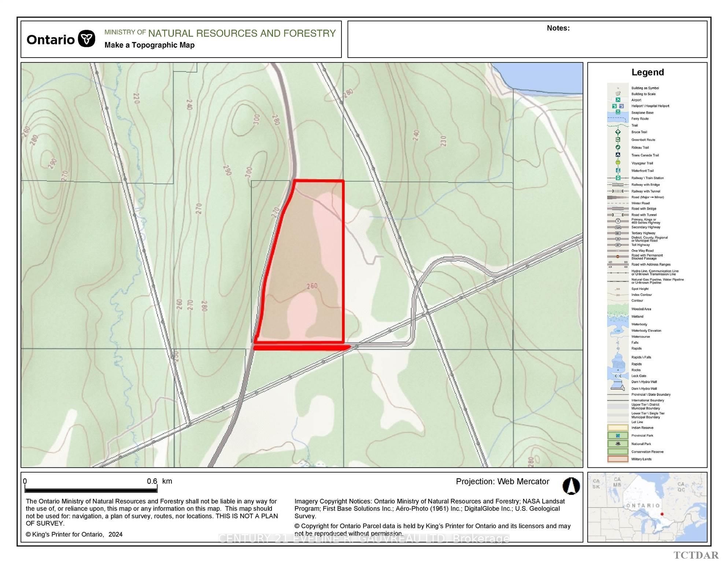Click the 'Imagery Copyright Notices' paragraph
The width and height of the screenshot is (728, 563).
(x=430, y=508)
